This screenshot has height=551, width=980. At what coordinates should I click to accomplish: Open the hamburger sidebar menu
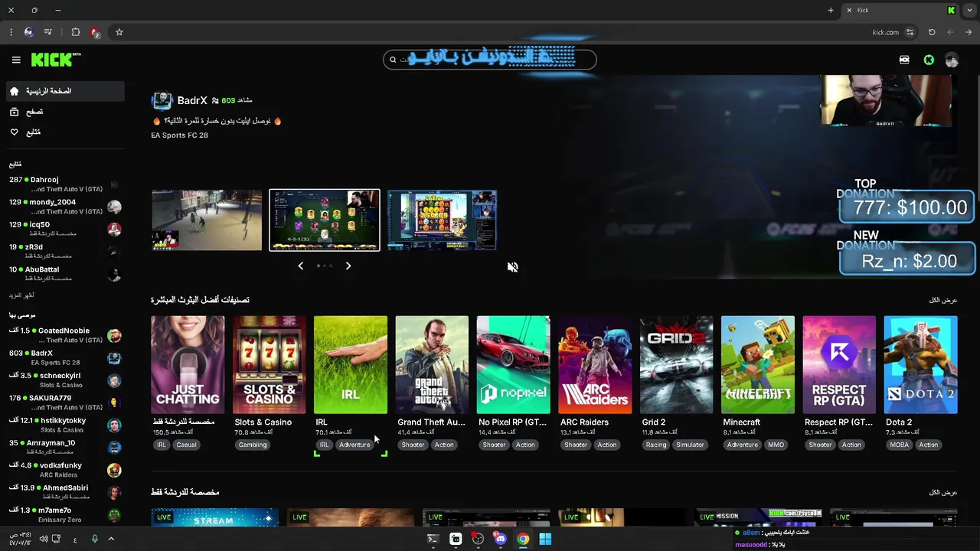16,60
